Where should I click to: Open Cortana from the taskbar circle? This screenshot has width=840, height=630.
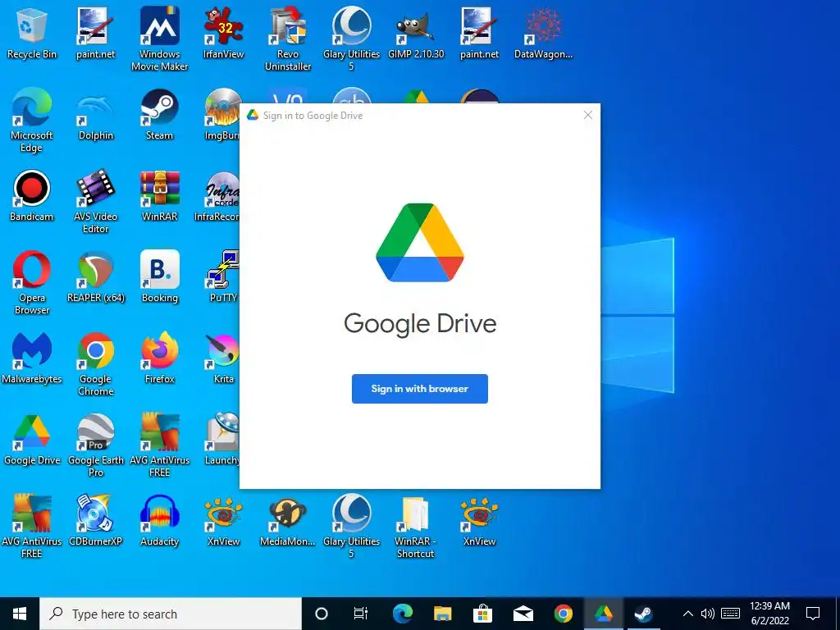pyautogui.click(x=322, y=614)
